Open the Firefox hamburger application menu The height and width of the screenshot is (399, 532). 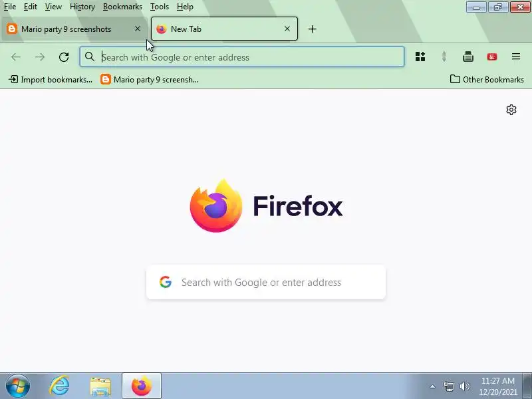(x=516, y=57)
